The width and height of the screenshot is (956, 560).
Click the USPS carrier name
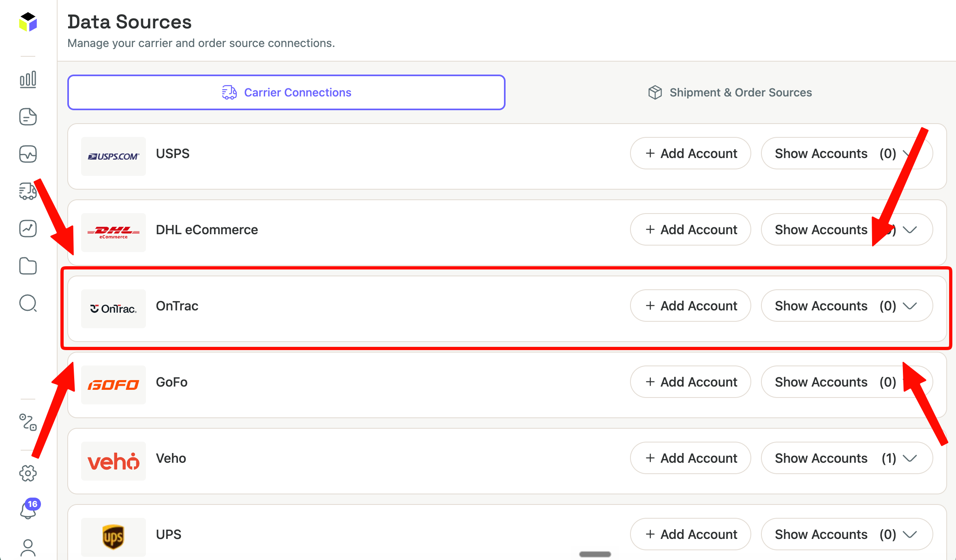click(173, 154)
